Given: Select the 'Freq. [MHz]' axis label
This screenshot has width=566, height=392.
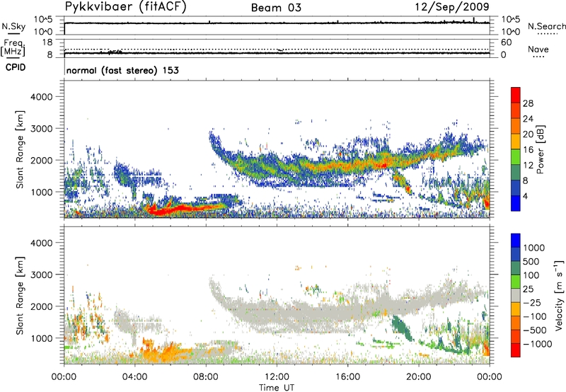Looking at the screenshot, I should tap(13, 48).
